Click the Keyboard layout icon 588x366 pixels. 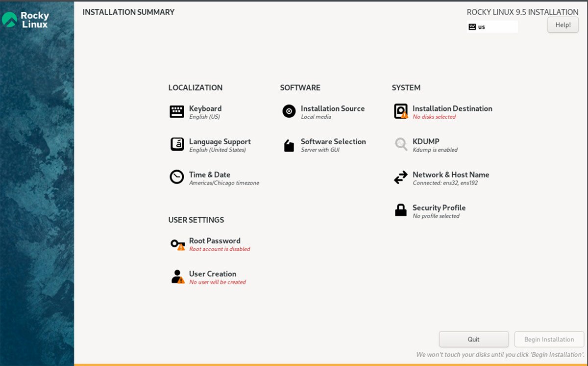point(177,112)
